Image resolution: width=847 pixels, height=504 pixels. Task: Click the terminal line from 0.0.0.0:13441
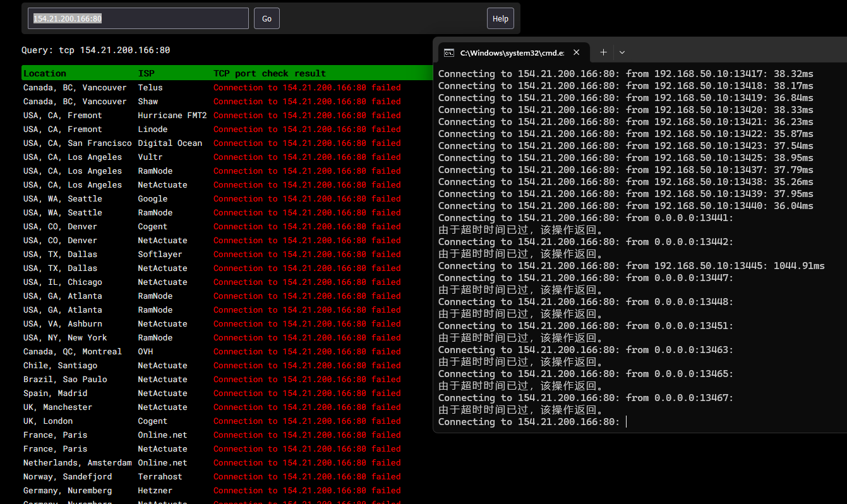click(586, 218)
